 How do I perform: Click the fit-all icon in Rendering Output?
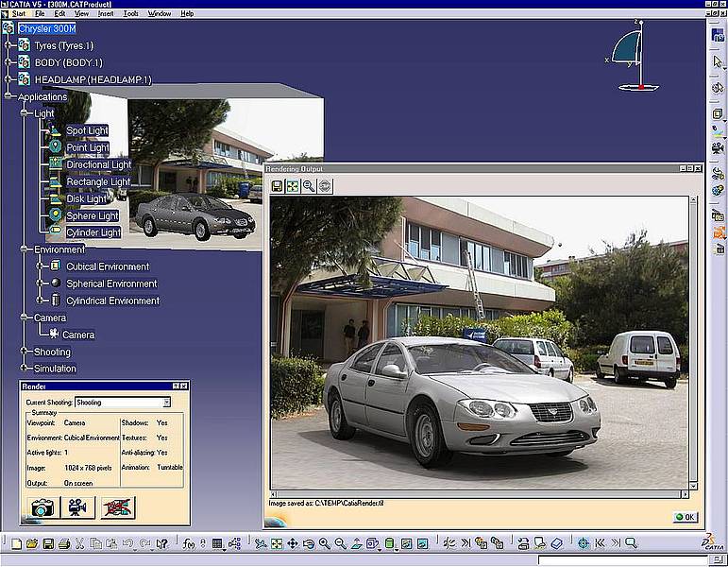click(293, 186)
